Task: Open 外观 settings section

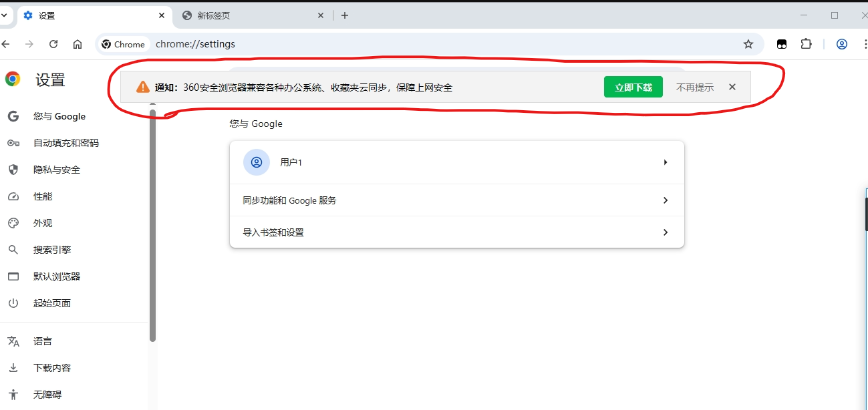Action: tap(43, 223)
